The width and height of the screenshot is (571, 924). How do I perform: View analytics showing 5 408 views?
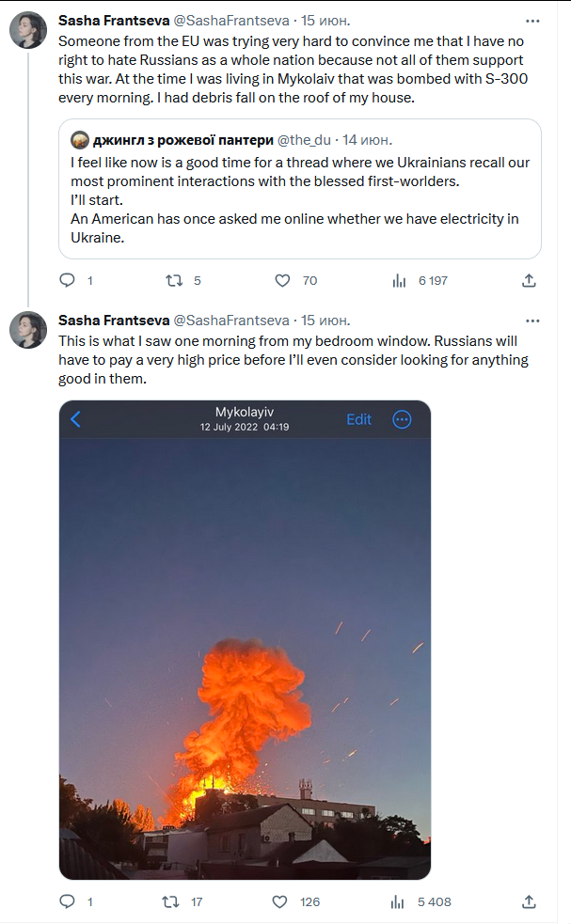[x=398, y=901]
